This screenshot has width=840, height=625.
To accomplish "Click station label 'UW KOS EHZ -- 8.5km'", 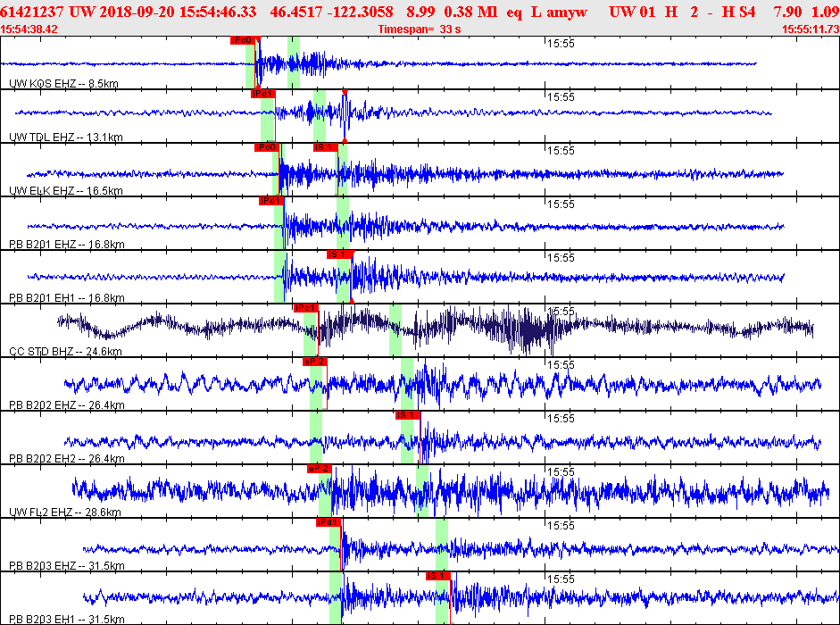I will pos(63,84).
